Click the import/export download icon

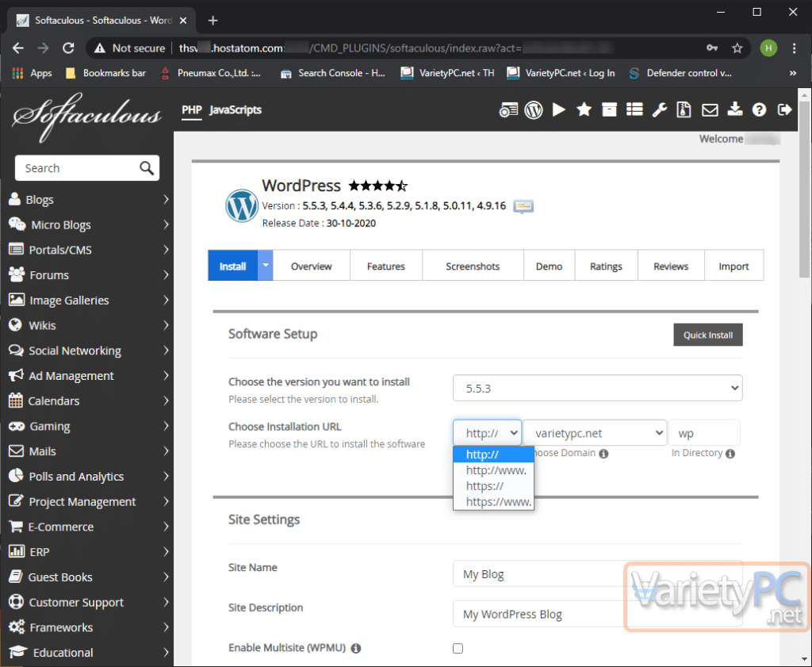point(734,109)
